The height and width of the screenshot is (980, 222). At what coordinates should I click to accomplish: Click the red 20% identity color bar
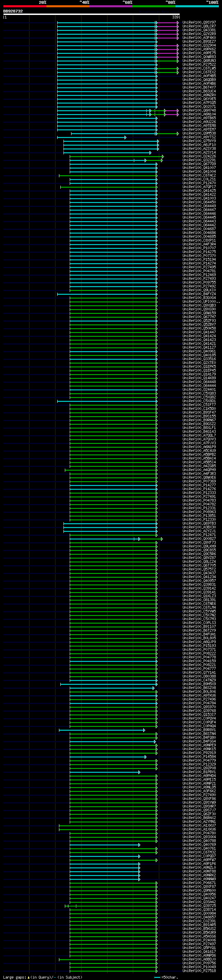click(x=25, y=7)
